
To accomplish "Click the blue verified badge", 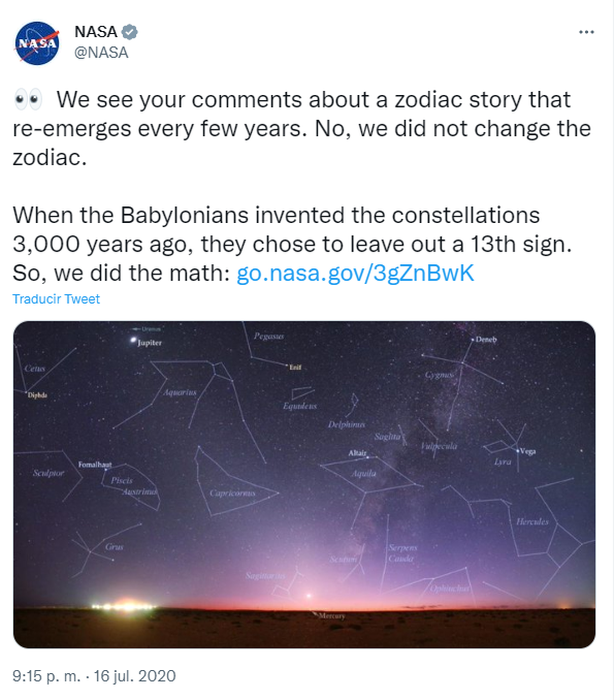I will (130, 32).
